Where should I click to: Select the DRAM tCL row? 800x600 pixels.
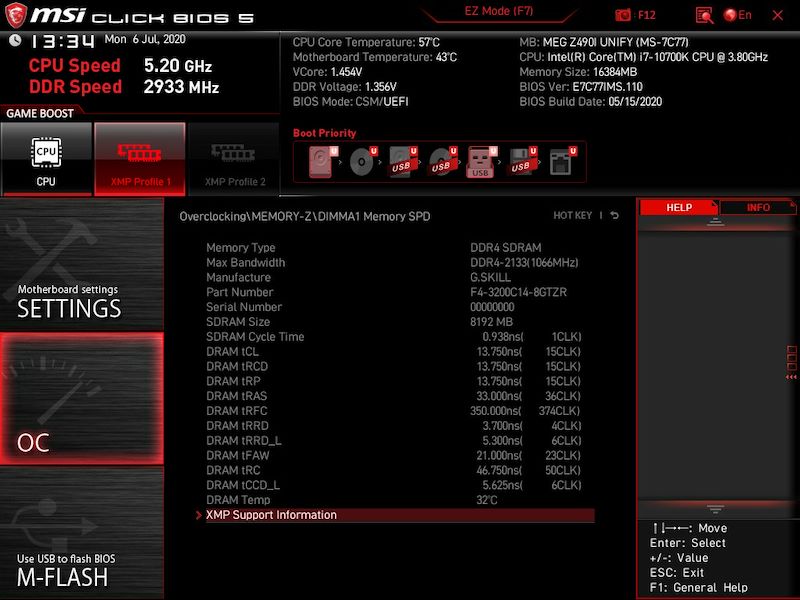[400, 352]
